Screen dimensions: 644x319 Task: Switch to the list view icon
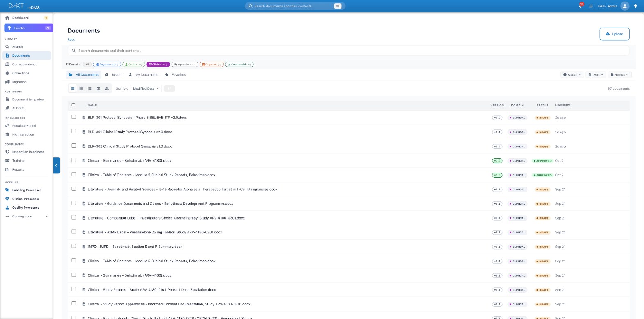73,88
